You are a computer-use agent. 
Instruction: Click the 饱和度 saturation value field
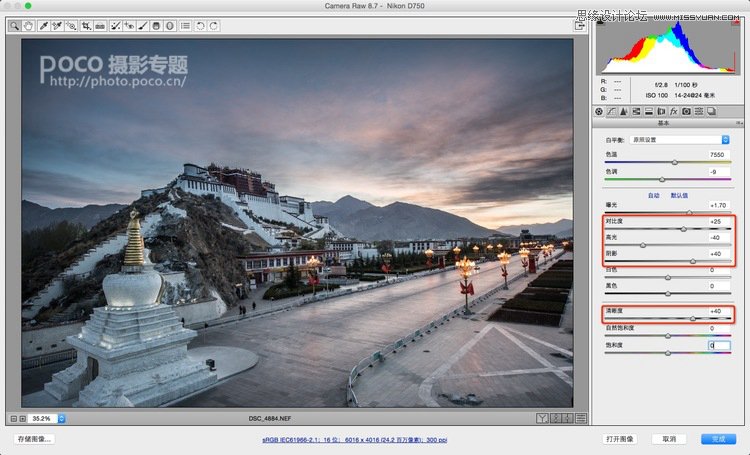point(719,345)
